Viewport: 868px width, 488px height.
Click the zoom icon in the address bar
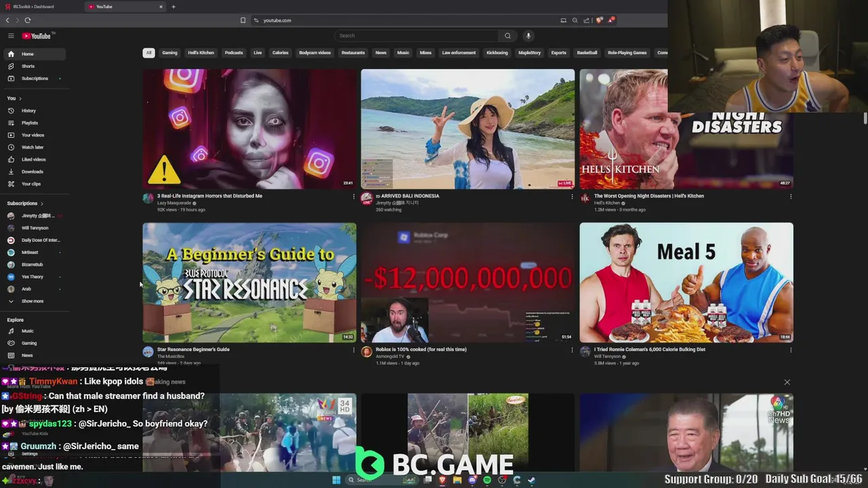pos(575,20)
